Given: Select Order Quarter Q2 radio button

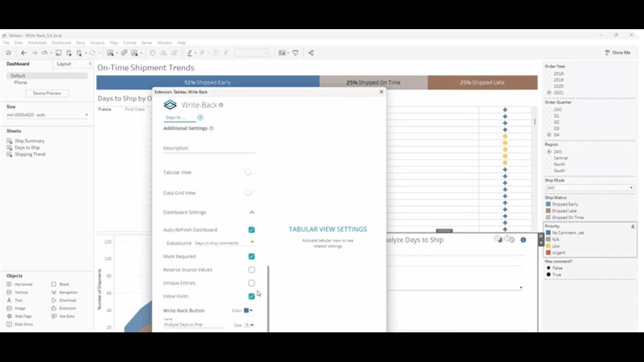Looking at the screenshot, I should point(549,122).
